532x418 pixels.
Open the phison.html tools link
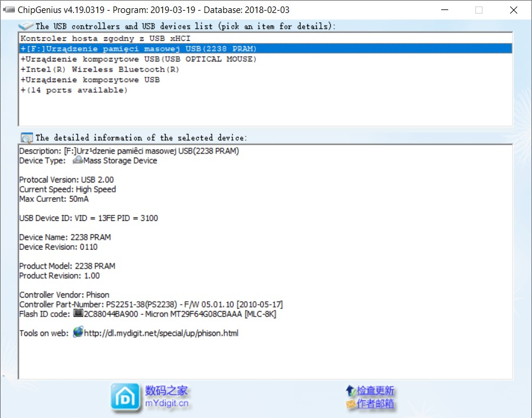click(x=161, y=333)
